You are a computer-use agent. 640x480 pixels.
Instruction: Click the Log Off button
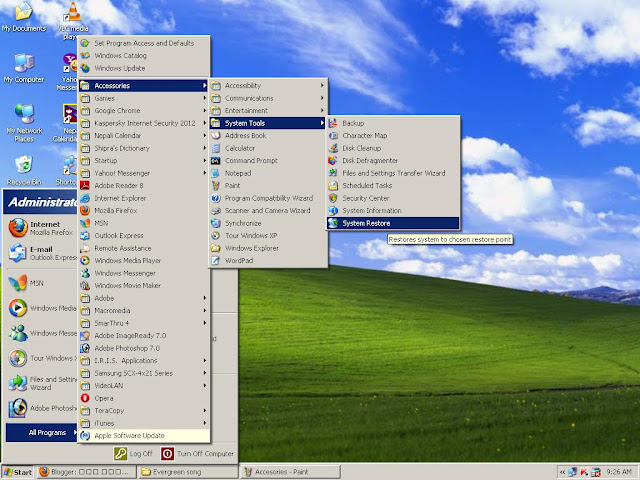(133, 453)
